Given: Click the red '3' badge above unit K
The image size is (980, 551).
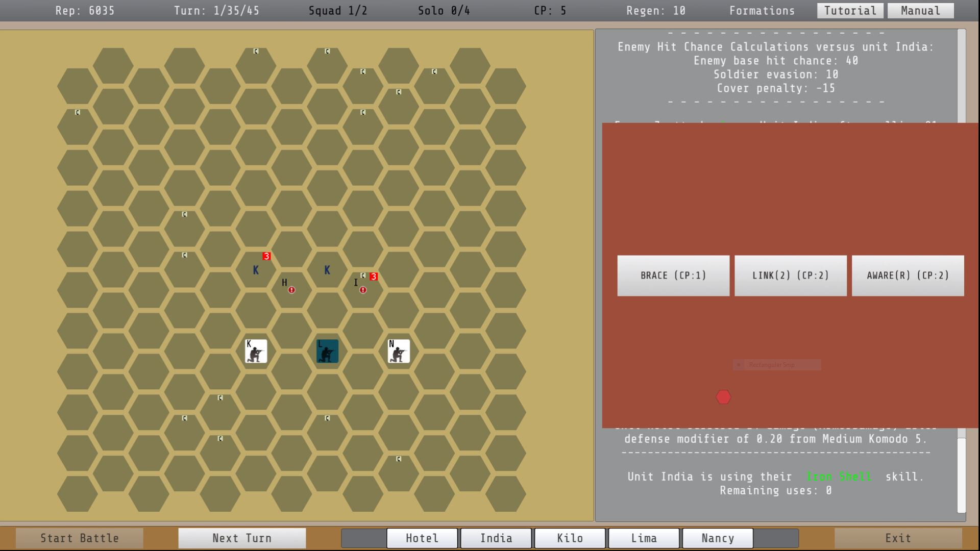Looking at the screenshot, I should (265, 257).
